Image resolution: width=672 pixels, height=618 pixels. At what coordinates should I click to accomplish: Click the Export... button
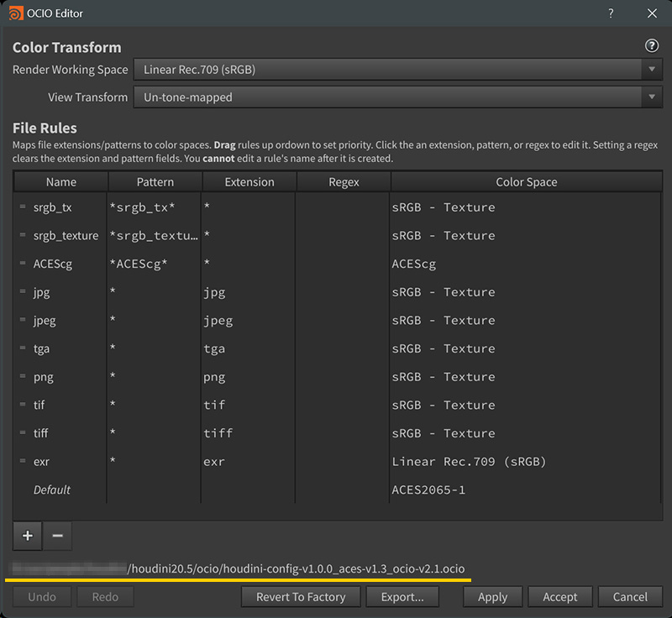[x=402, y=597]
